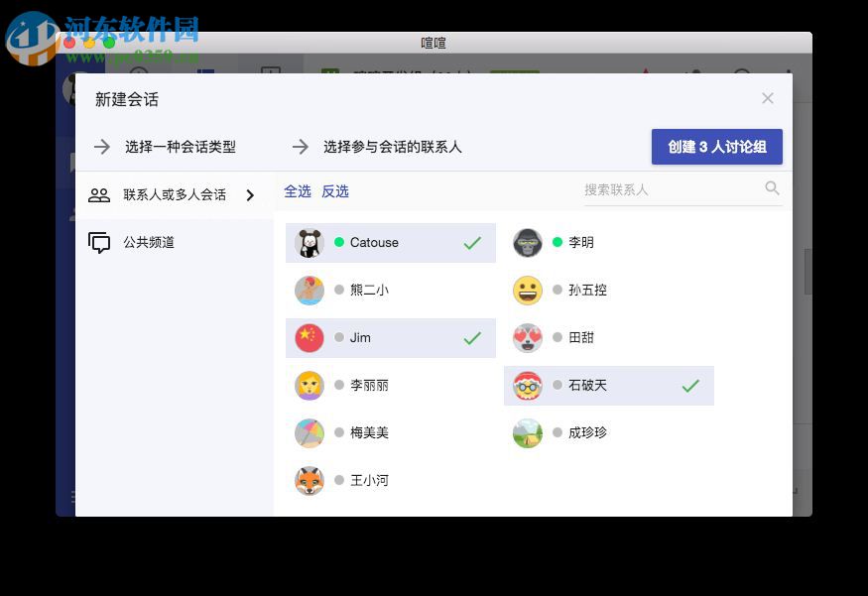Select 熊二小 as a participant

[391, 290]
